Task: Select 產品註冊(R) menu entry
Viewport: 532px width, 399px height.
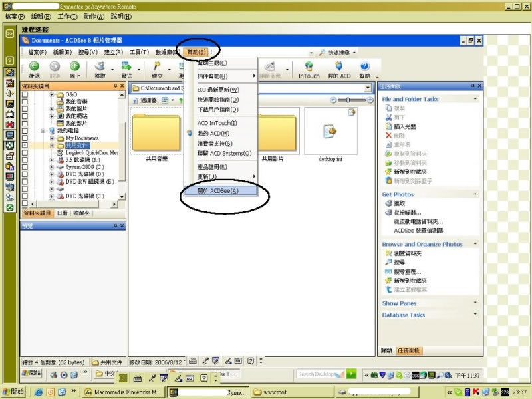Action: tap(221, 167)
